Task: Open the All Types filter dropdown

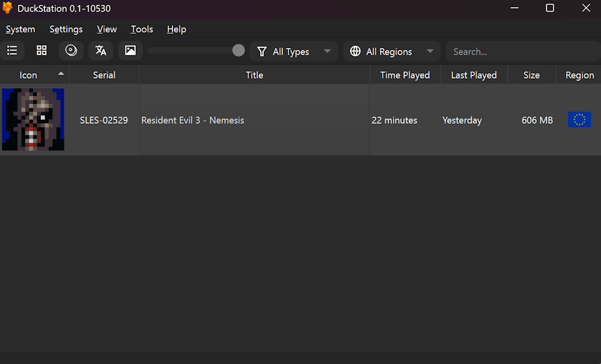Action: [294, 52]
